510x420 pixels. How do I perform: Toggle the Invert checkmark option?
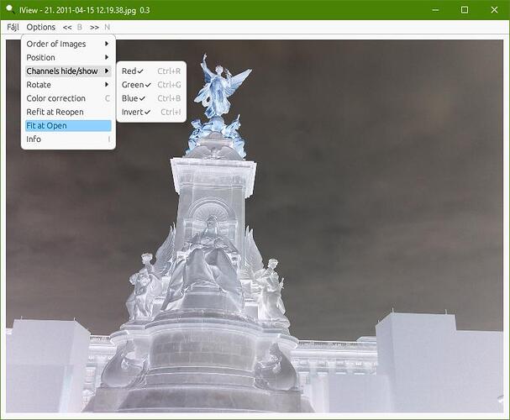(x=151, y=113)
